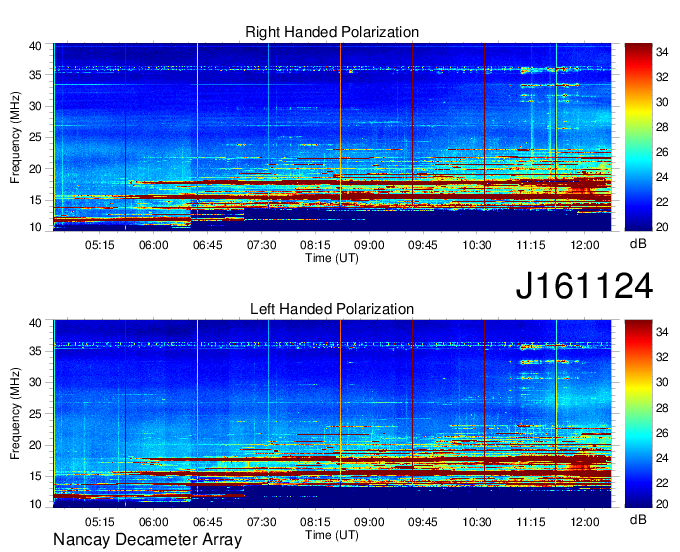
Task: Click the 12:00 time label on top plot
Action: 585,245
